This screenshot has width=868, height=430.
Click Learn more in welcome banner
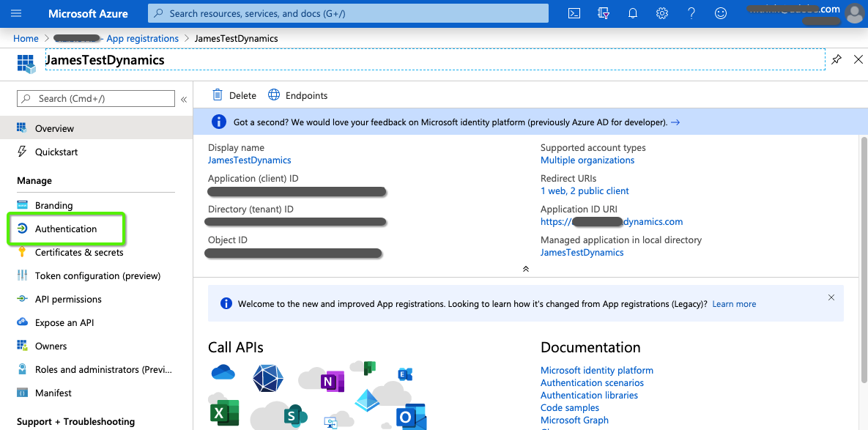pyautogui.click(x=734, y=304)
